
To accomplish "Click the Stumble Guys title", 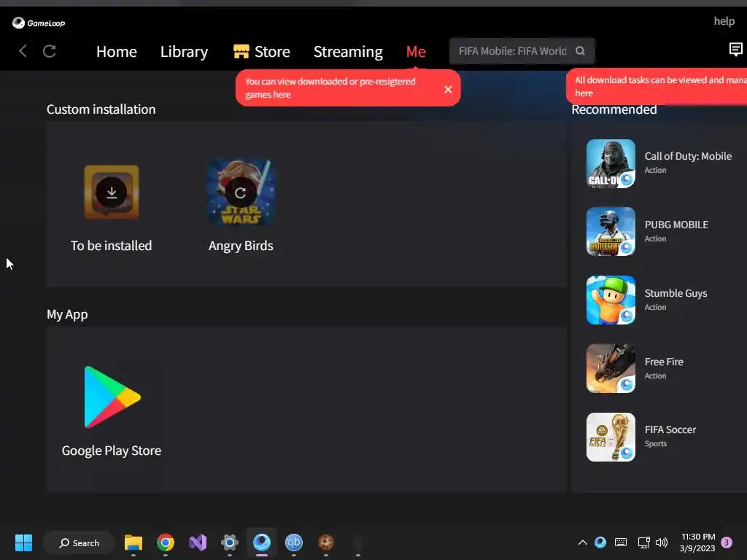I will pos(676,293).
